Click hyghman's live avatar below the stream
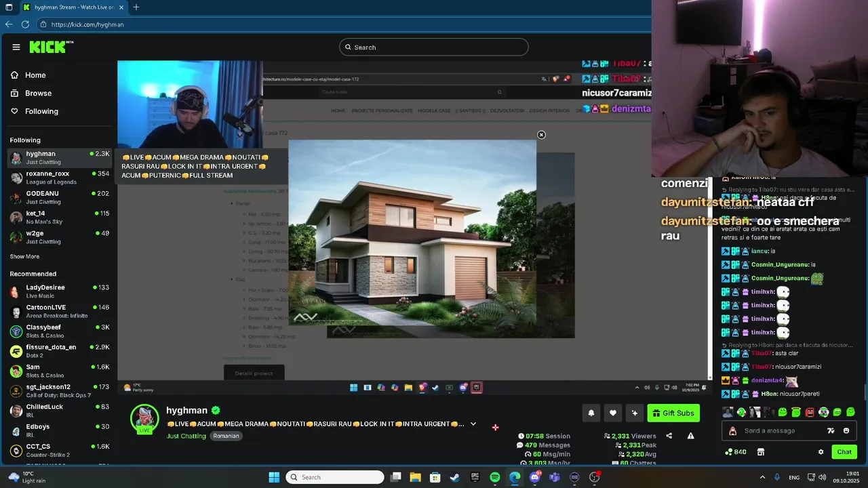This screenshot has height=488, width=868. click(144, 419)
